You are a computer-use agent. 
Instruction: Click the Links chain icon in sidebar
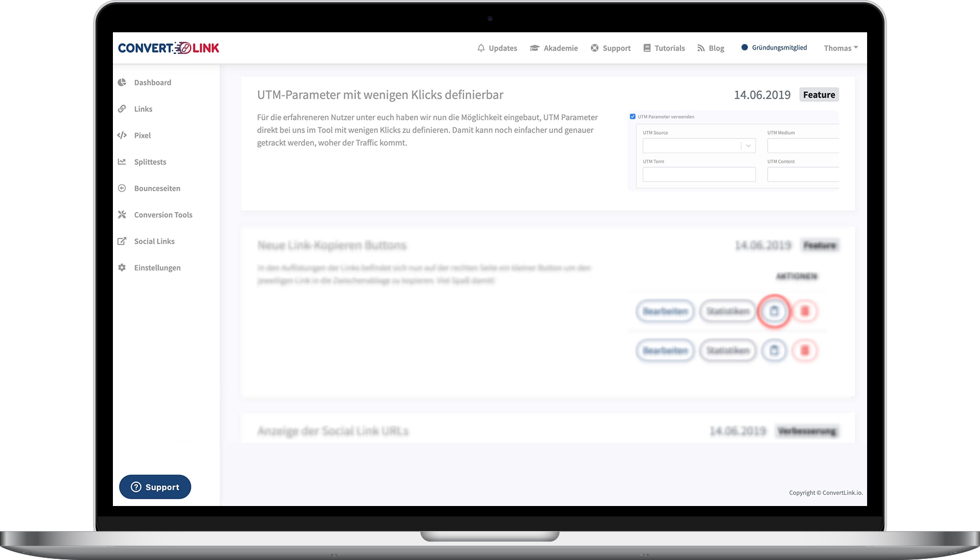[x=122, y=109]
